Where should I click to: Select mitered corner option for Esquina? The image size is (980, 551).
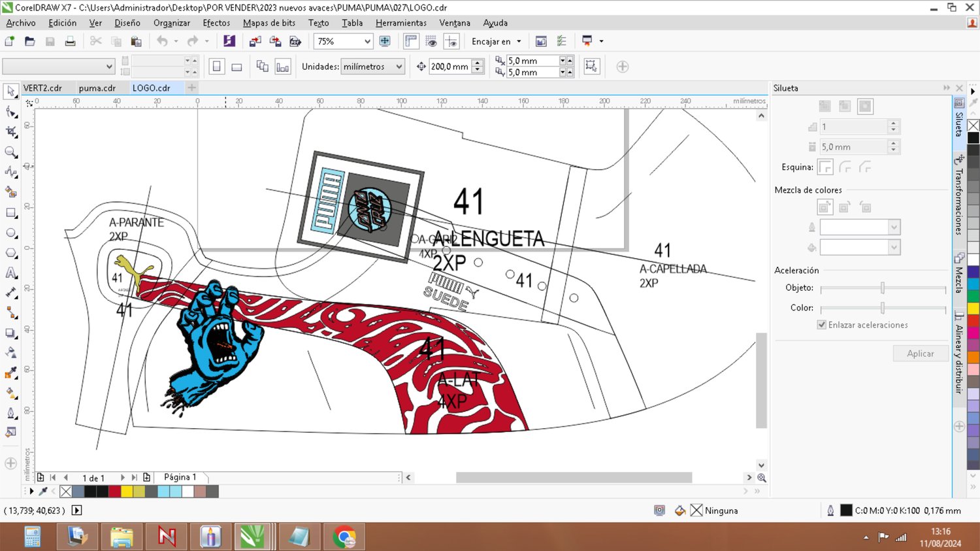[825, 167]
